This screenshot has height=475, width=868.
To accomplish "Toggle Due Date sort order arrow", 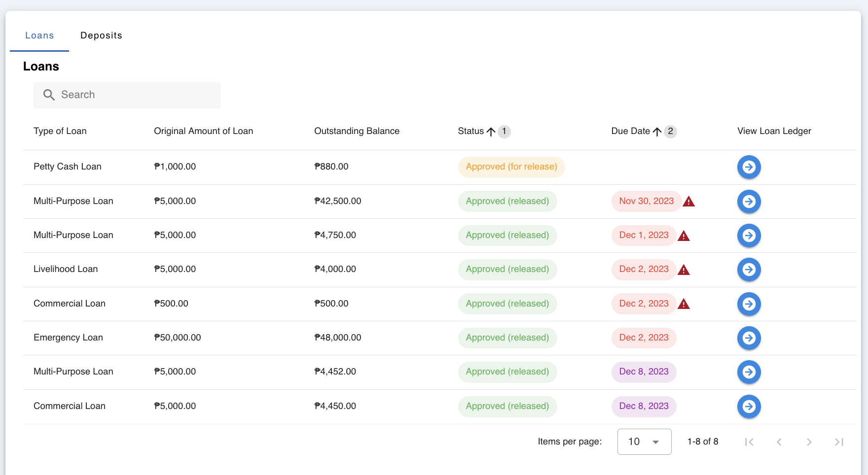I will coord(657,131).
